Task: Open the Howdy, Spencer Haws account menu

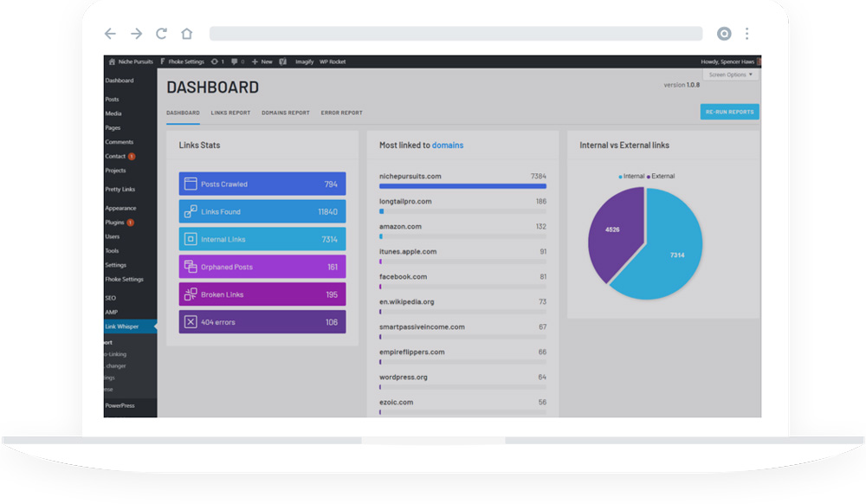Action: [x=729, y=62]
